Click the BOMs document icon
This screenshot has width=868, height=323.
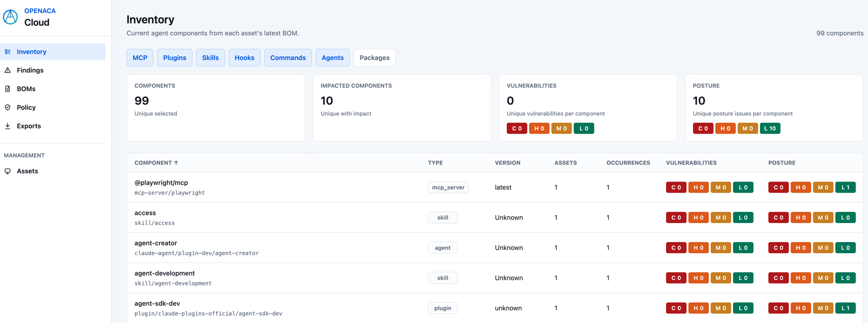pyautogui.click(x=7, y=89)
